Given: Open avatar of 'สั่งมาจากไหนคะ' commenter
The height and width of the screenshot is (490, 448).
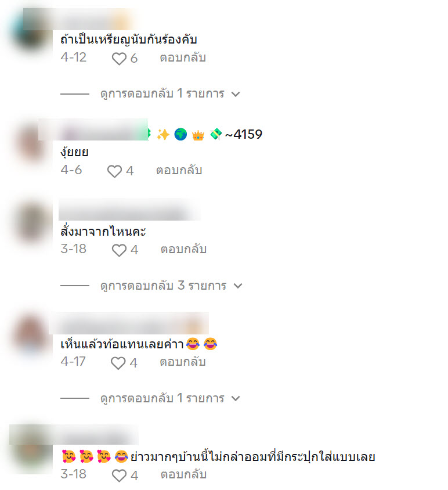Looking at the screenshot, I should [31, 223].
